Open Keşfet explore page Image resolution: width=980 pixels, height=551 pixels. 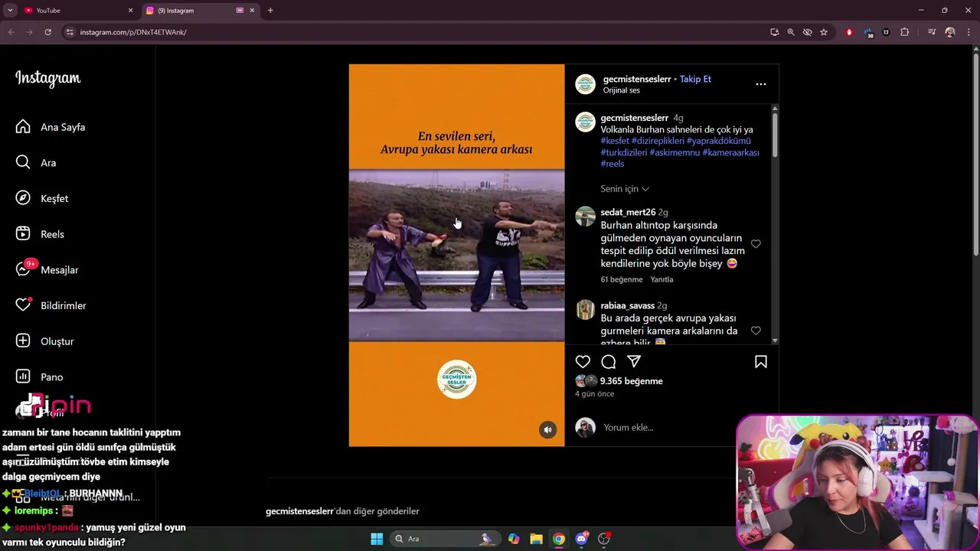click(42, 198)
